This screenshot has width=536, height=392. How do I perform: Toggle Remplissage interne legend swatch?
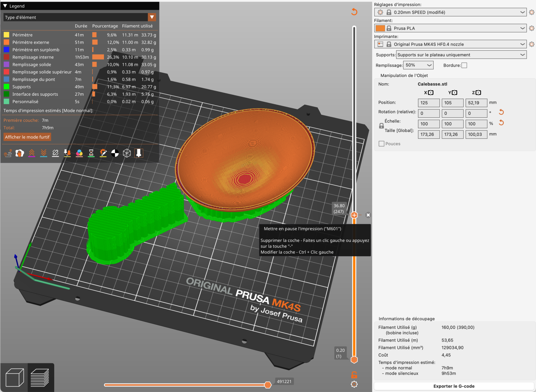(x=6, y=57)
